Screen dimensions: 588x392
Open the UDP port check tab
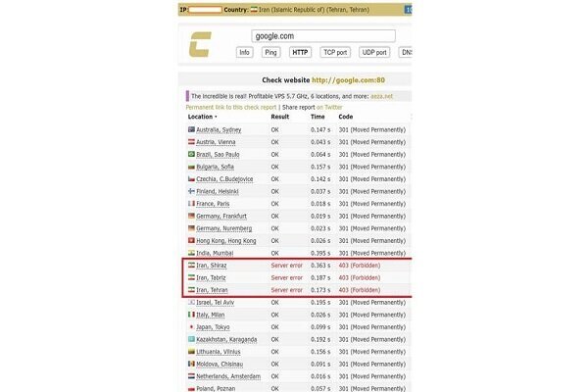374,53
